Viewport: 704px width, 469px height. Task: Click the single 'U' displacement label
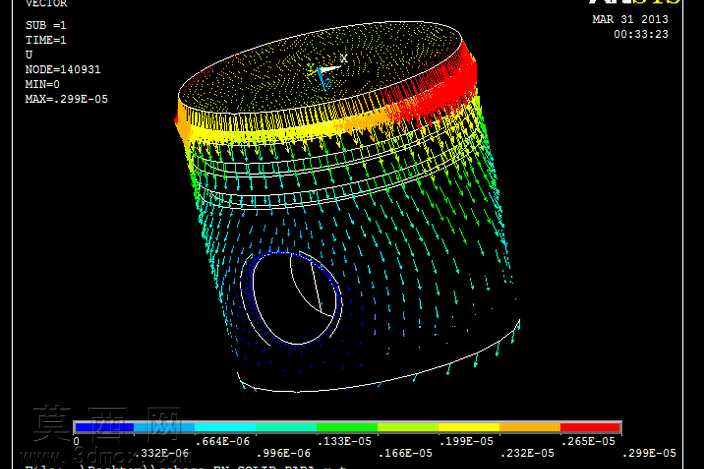(29, 55)
